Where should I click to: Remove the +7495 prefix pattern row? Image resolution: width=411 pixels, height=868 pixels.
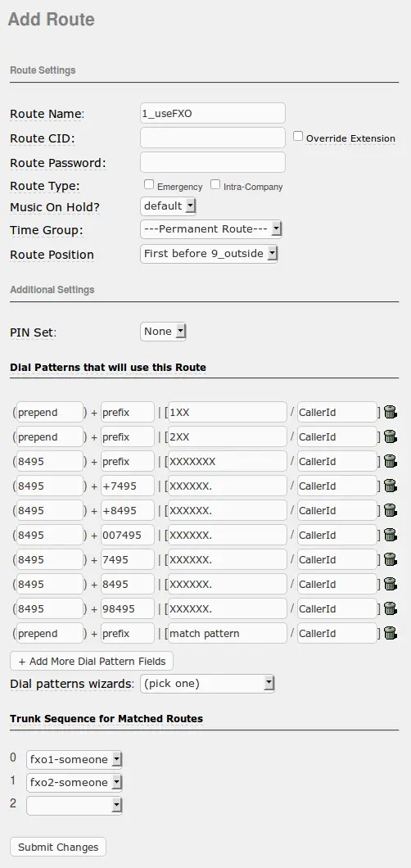pos(391,486)
